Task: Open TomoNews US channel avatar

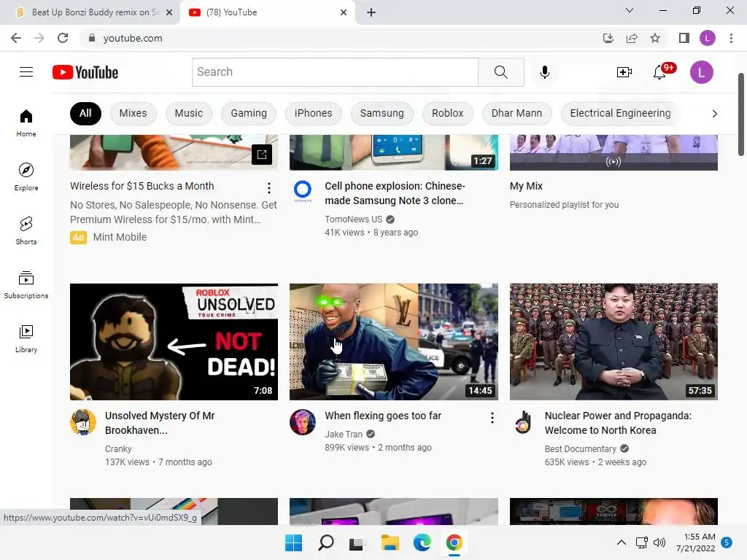Action: [303, 190]
